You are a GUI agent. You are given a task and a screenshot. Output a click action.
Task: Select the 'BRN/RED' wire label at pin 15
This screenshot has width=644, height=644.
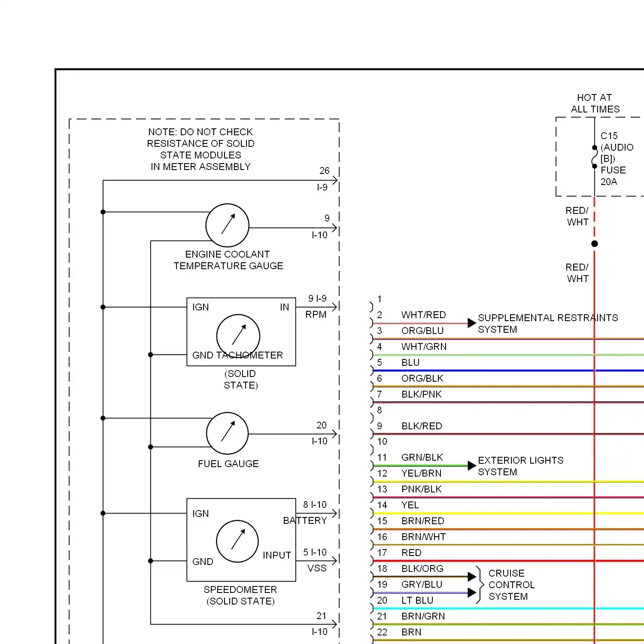423,521
